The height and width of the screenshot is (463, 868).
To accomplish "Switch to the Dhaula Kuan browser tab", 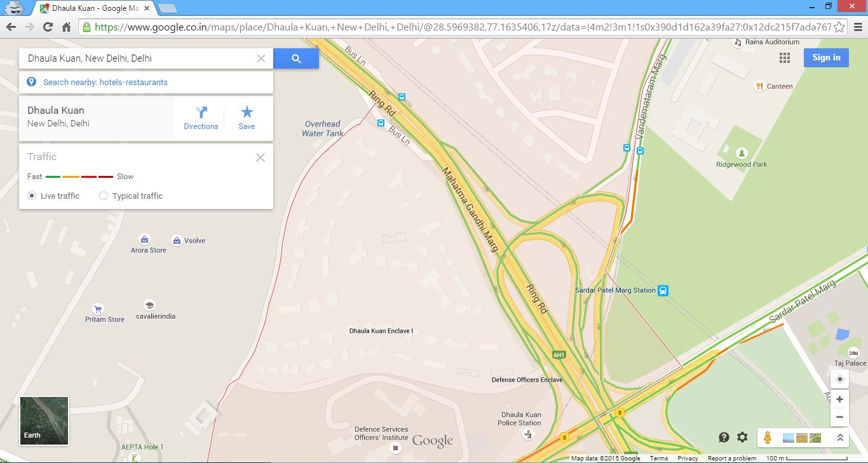I will click(x=95, y=8).
